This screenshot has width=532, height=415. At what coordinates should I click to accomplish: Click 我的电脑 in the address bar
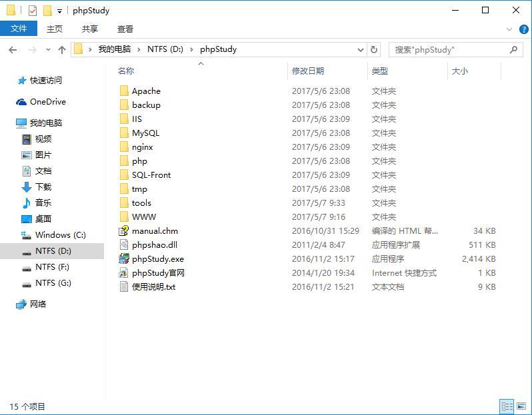[x=115, y=49]
